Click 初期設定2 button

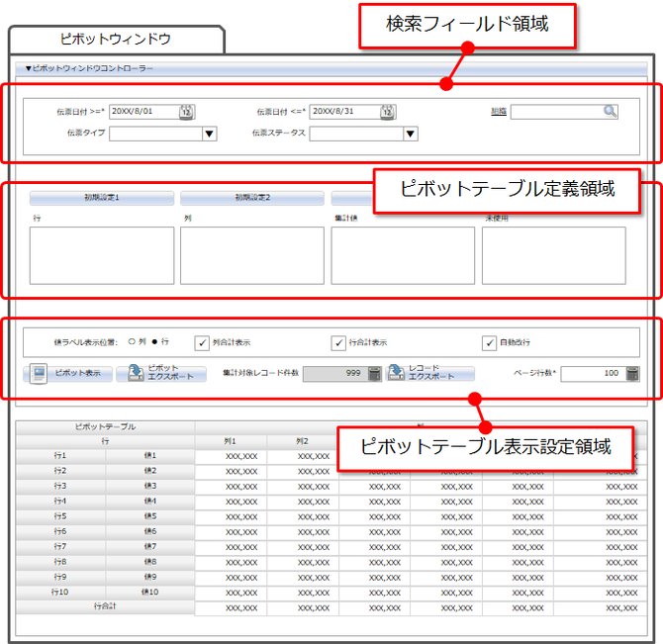[252, 198]
